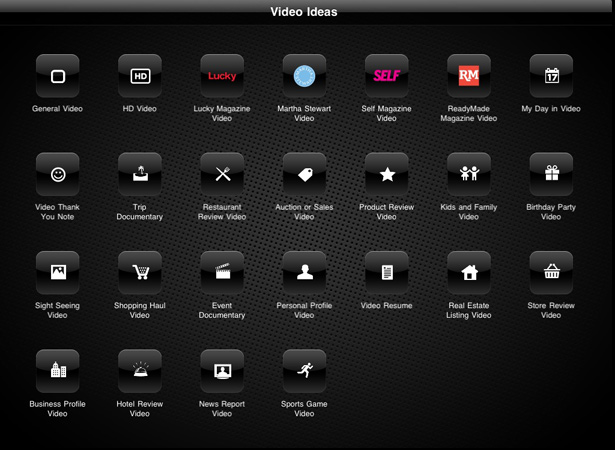
Task: Select the Kids and Family icon
Action: [469, 174]
